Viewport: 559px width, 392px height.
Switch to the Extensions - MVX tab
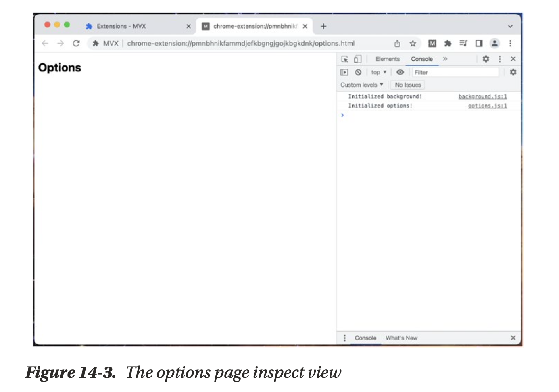(x=121, y=26)
